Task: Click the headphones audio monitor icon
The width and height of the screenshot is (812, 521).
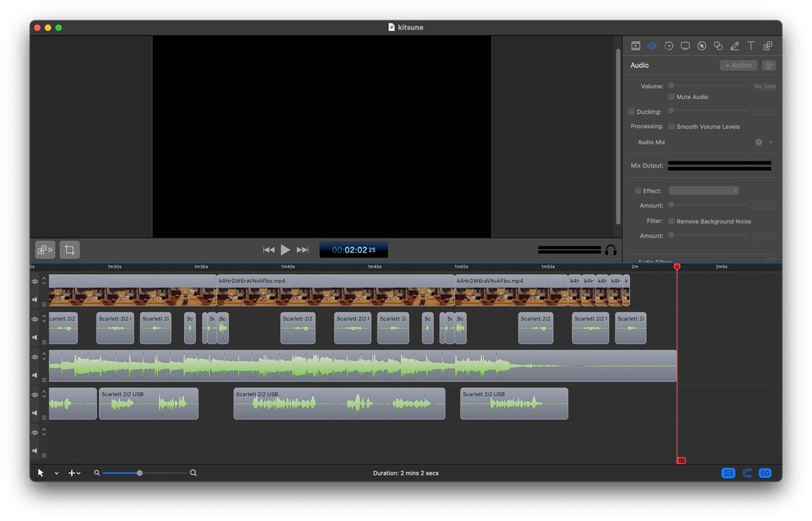Action: (x=611, y=250)
